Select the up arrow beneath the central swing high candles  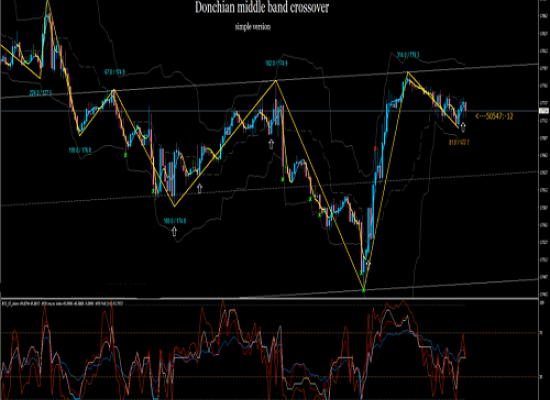click(271, 144)
